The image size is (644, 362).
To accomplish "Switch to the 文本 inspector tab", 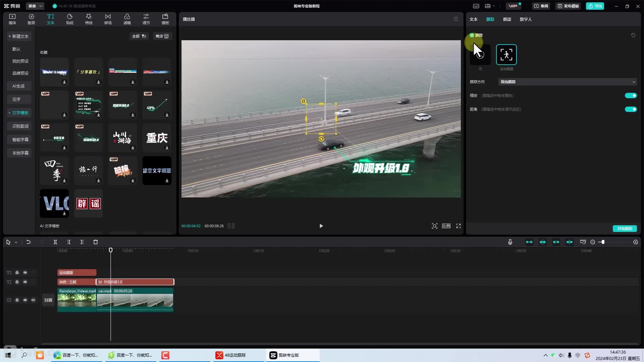I will [474, 19].
